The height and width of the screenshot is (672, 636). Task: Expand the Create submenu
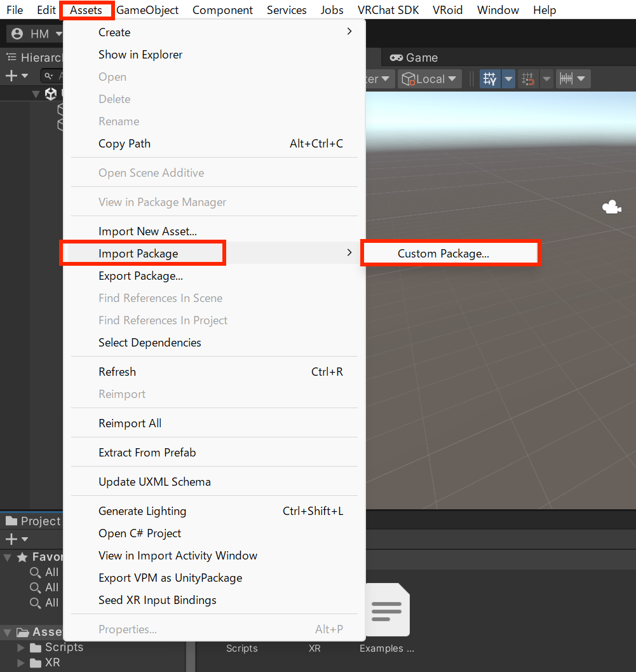214,32
